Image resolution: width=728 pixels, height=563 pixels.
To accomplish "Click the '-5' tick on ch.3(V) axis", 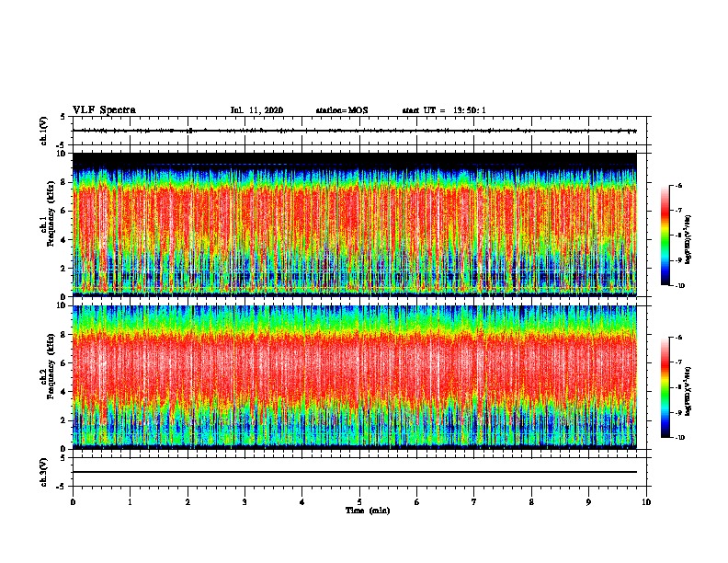I will pyautogui.click(x=63, y=487).
